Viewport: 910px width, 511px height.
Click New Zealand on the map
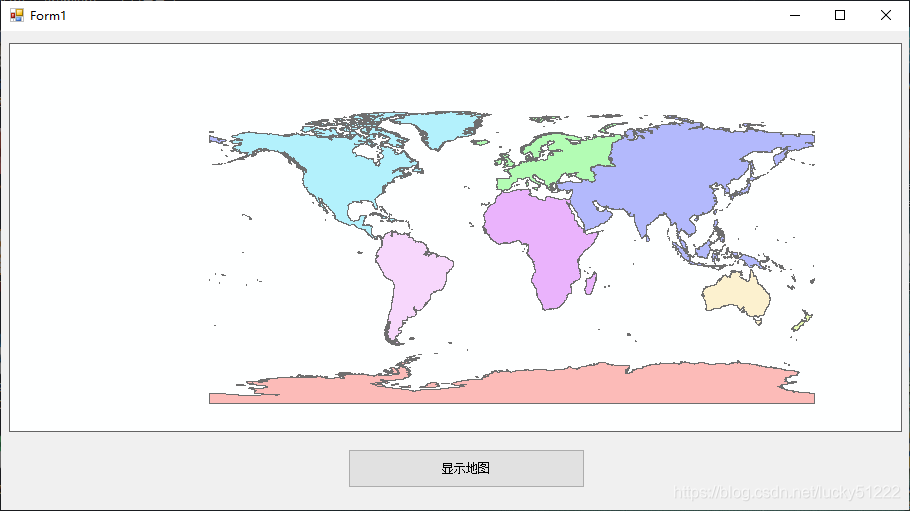pyautogui.click(x=803, y=322)
